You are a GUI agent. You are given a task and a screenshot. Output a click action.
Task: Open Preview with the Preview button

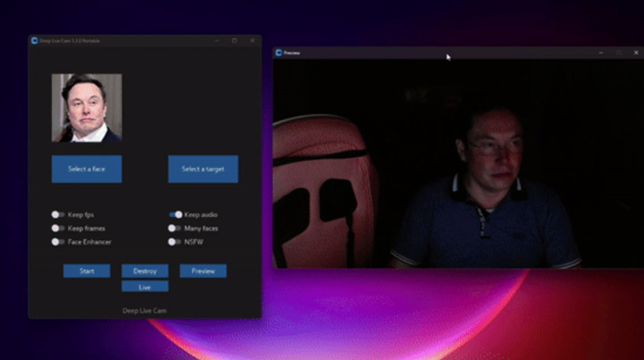point(203,271)
